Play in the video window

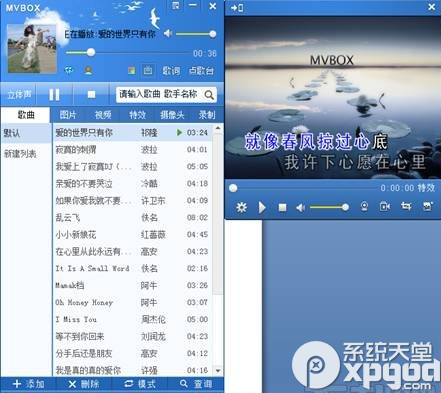coord(262,207)
